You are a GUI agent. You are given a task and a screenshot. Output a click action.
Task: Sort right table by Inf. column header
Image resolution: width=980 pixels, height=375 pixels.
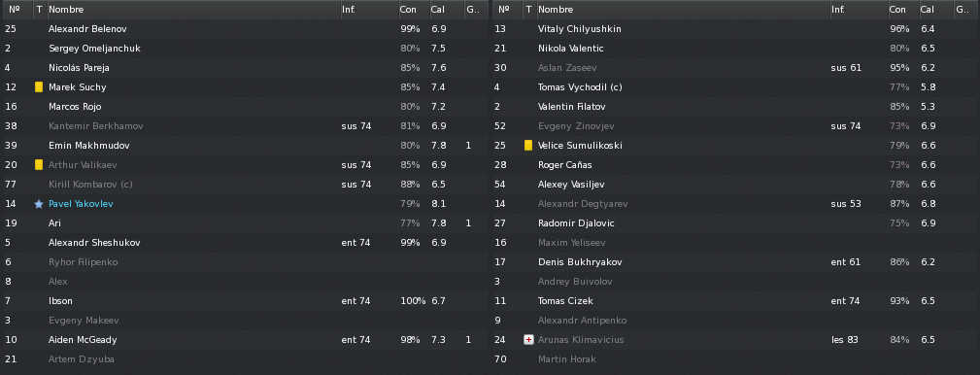(x=859, y=10)
